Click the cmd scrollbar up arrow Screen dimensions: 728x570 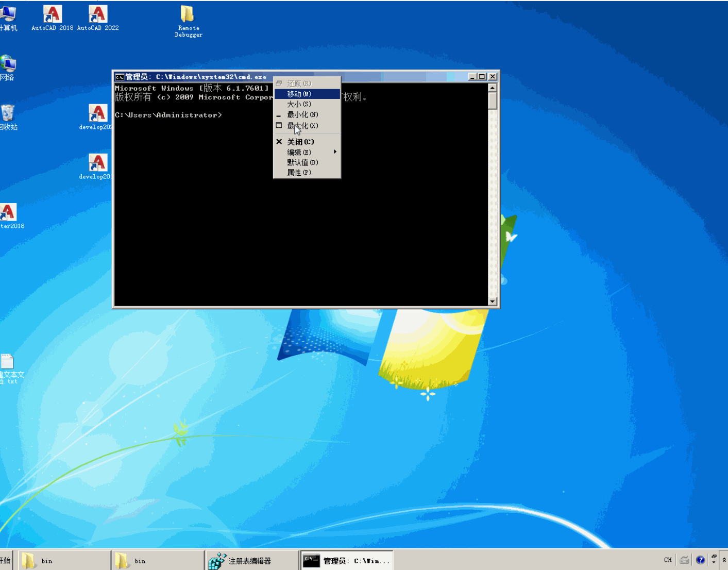pyautogui.click(x=493, y=88)
